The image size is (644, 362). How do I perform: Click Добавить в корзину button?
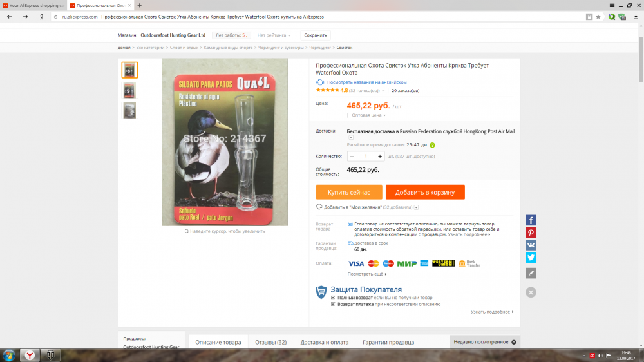(x=425, y=192)
